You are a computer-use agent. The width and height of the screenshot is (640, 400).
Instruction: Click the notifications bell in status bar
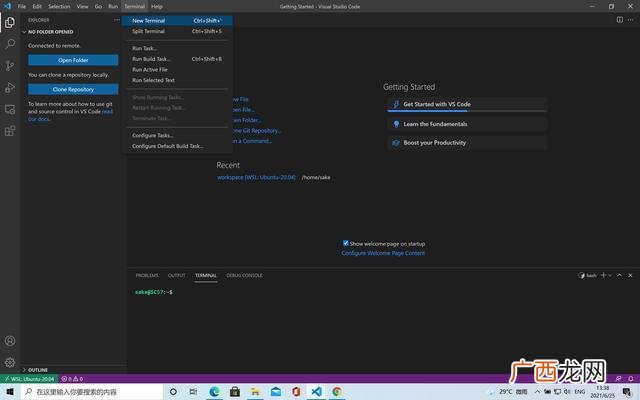[631, 379]
